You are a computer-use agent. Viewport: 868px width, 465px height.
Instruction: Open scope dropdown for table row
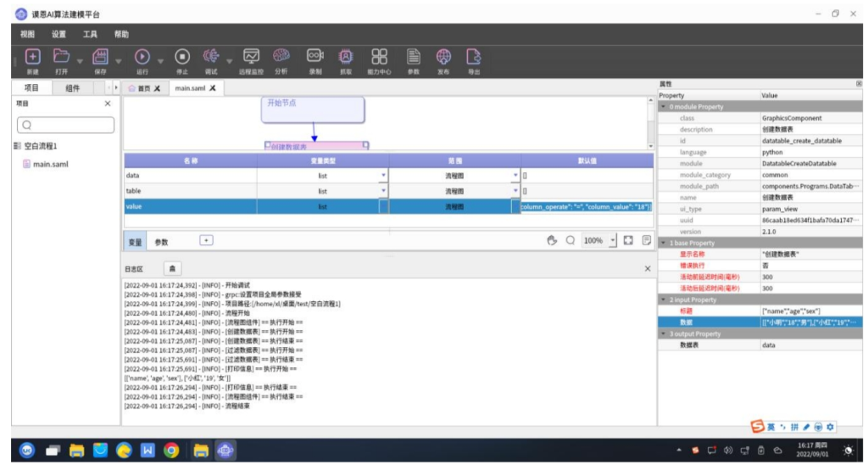tap(515, 191)
